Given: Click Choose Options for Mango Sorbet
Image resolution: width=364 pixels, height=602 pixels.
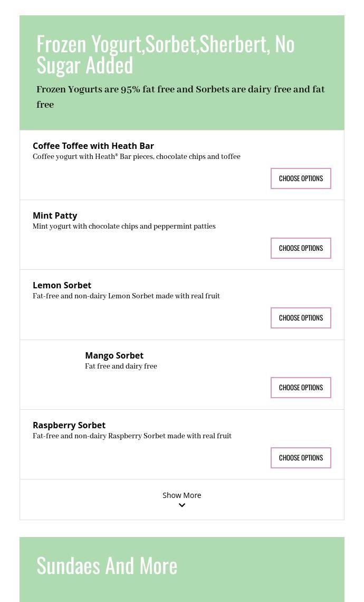Looking at the screenshot, I should [x=301, y=387].
